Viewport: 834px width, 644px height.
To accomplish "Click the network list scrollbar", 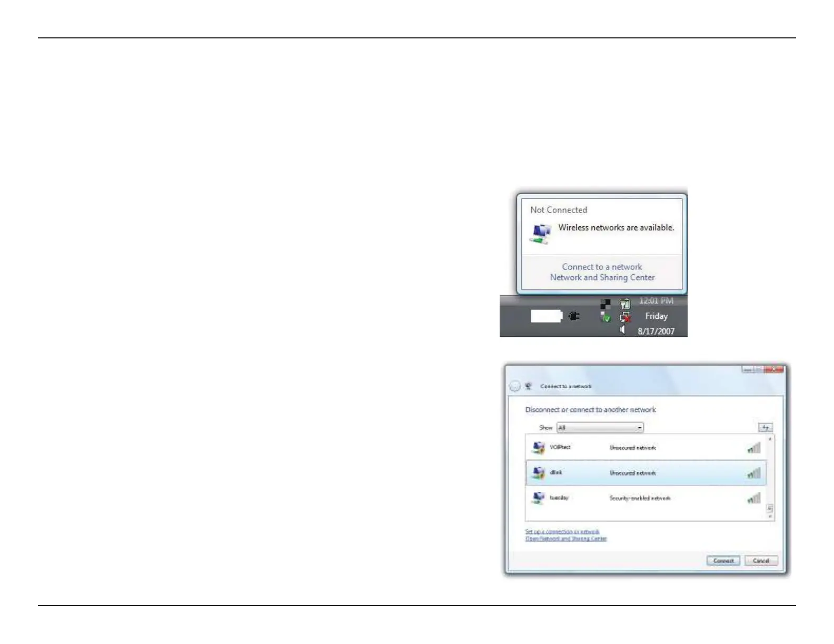I will [770, 478].
